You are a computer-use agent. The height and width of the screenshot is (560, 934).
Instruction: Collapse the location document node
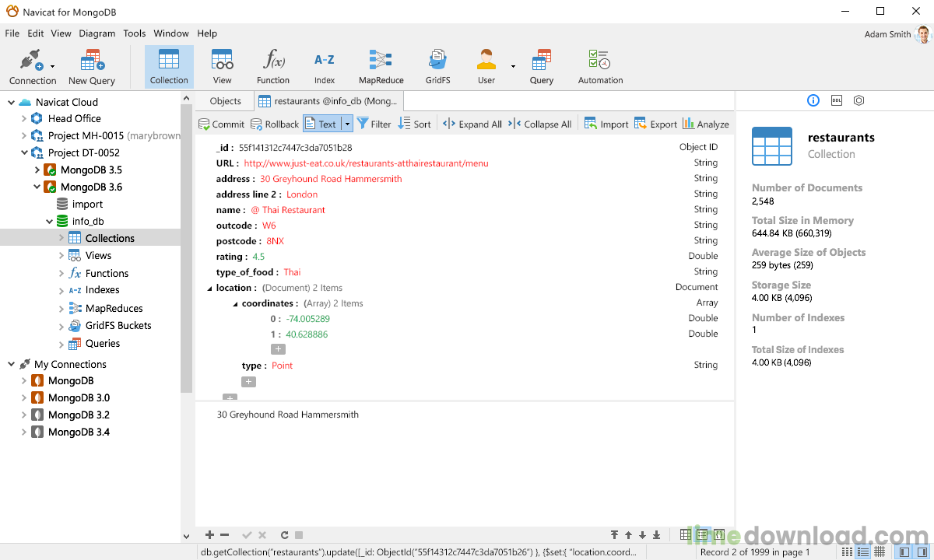click(209, 289)
